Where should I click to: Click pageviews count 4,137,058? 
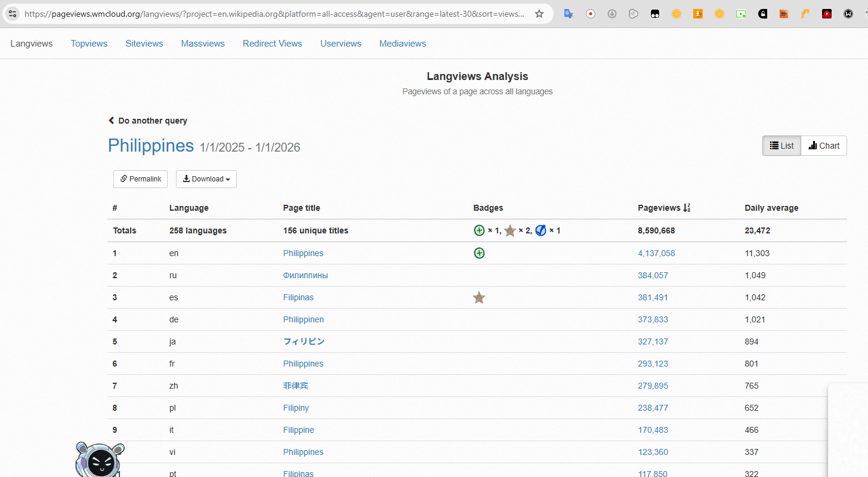point(656,253)
